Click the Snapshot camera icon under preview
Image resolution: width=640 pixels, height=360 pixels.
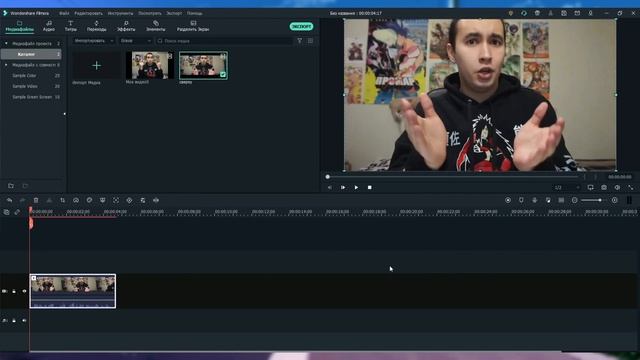coord(604,188)
